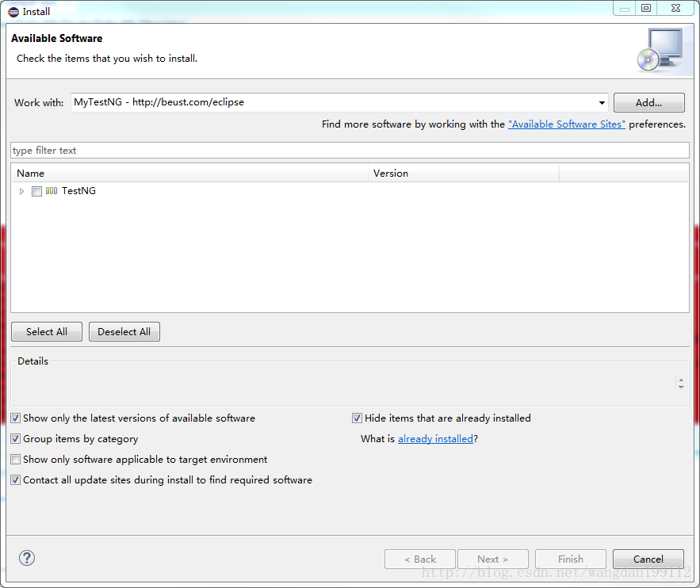This screenshot has height=588, width=700.
Task: Enable Show only software applicable to target environment
Action: point(15,459)
